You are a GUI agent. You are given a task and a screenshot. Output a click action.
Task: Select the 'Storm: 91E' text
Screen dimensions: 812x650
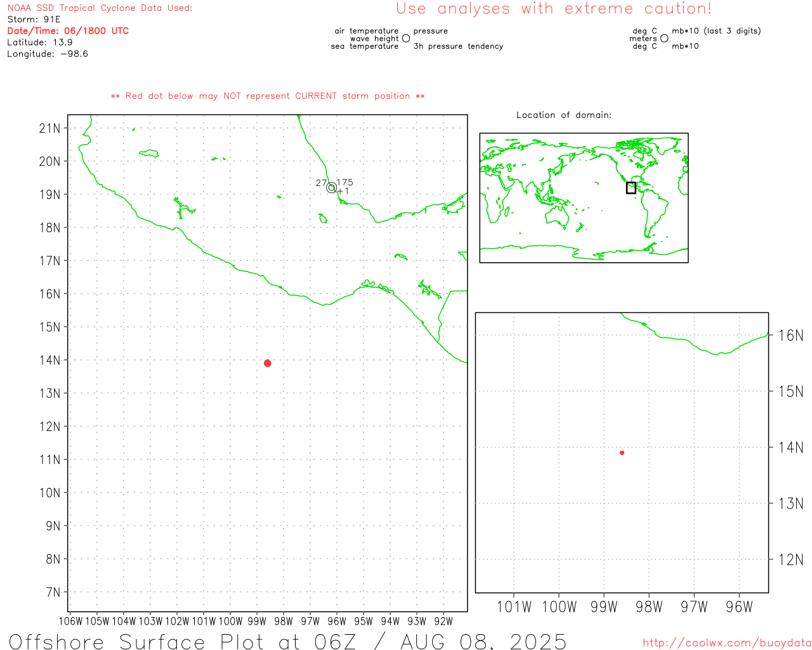click(34, 19)
